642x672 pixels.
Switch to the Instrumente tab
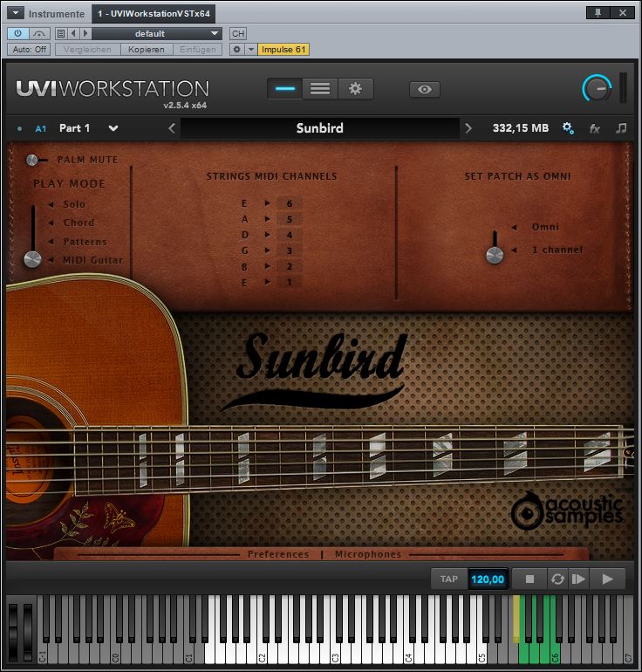click(57, 14)
